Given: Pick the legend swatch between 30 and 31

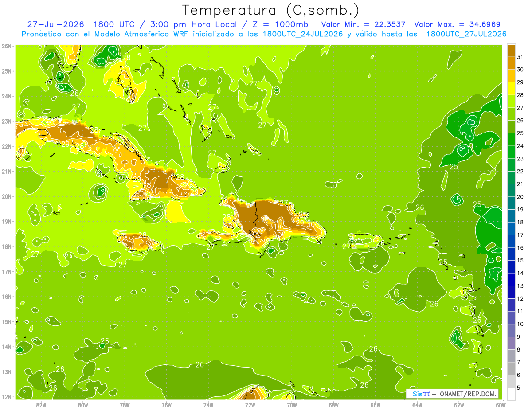Looking at the screenshot, I should point(511,63).
